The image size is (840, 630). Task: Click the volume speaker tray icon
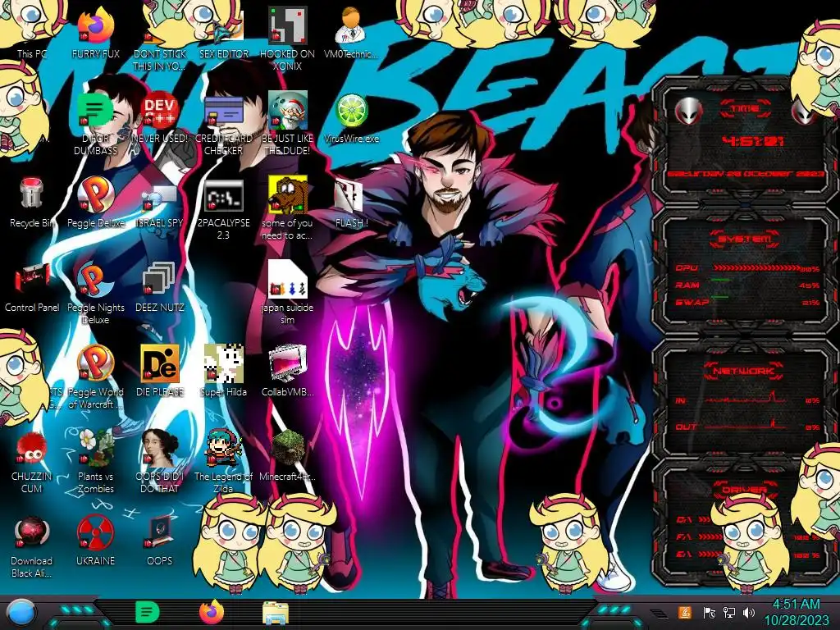[x=749, y=613]
